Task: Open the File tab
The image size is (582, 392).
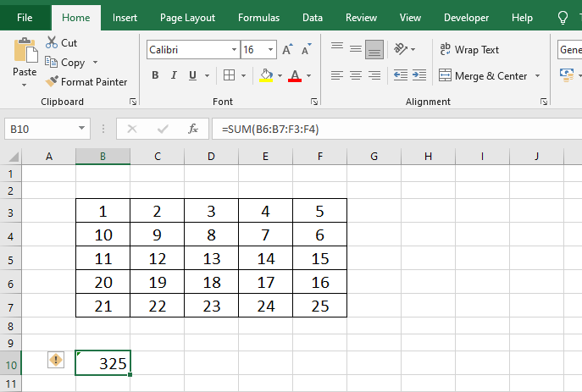Action: 25,18
